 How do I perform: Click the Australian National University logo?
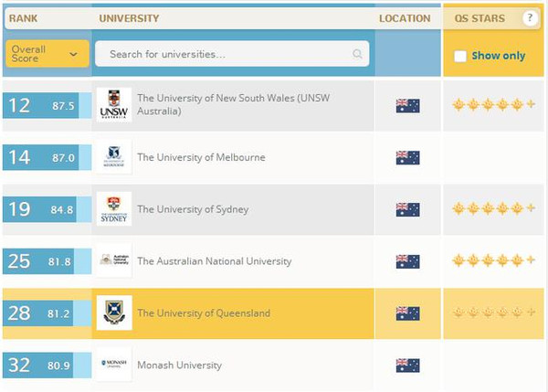click(114, 261)
